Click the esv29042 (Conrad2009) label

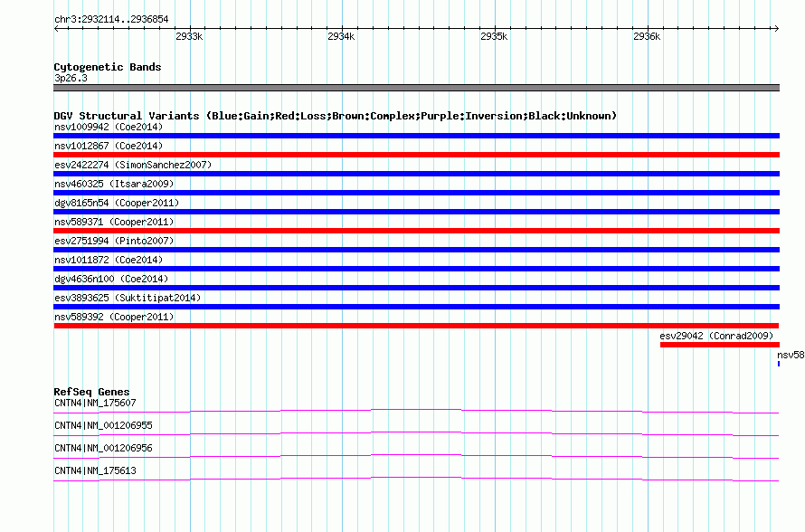click(716, 336)
